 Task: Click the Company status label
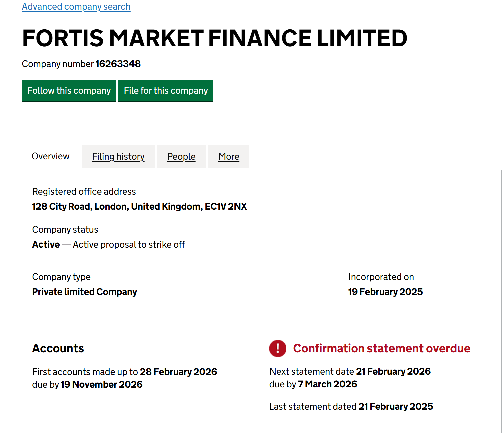[65, 230]
